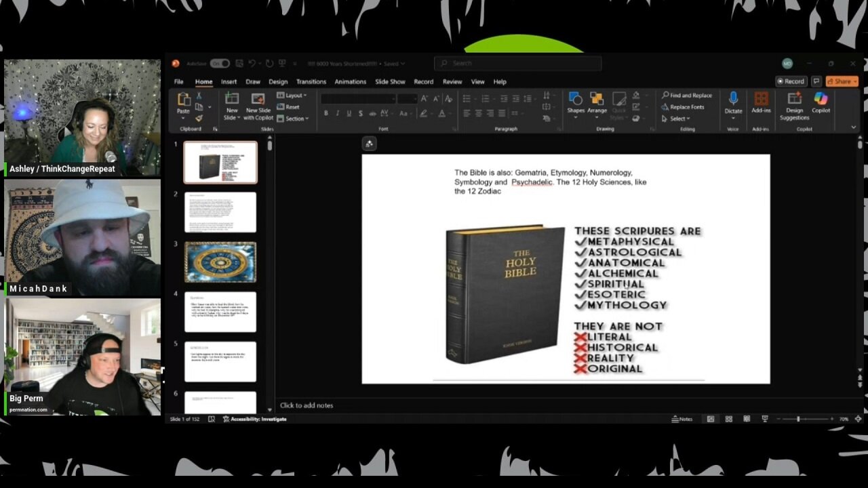The image size is (868, 488).
Task: Click Replace Fonts
Action: 683,107
